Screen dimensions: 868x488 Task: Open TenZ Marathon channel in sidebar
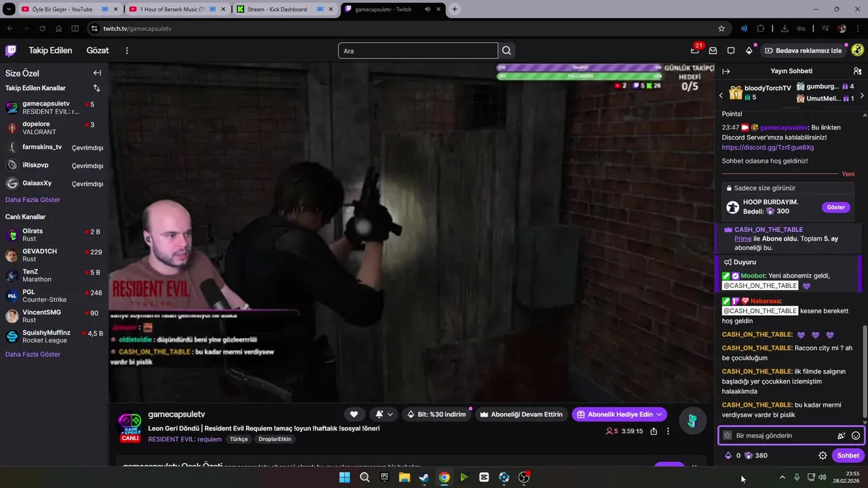point(53,275)
